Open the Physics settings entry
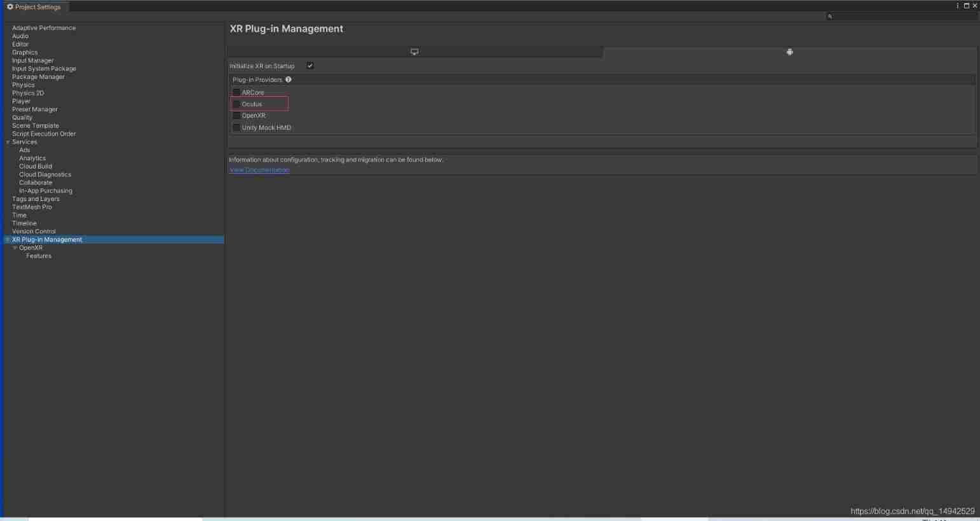 24,85
